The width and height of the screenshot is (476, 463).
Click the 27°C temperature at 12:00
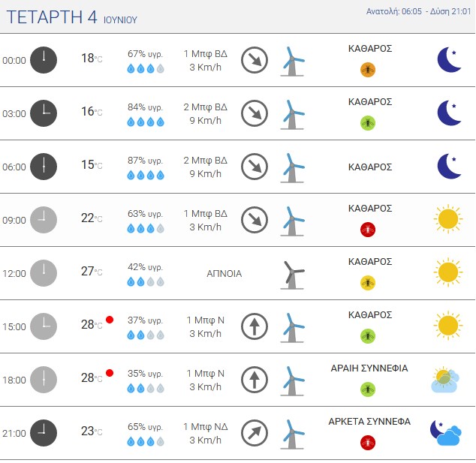click(92, 271)
